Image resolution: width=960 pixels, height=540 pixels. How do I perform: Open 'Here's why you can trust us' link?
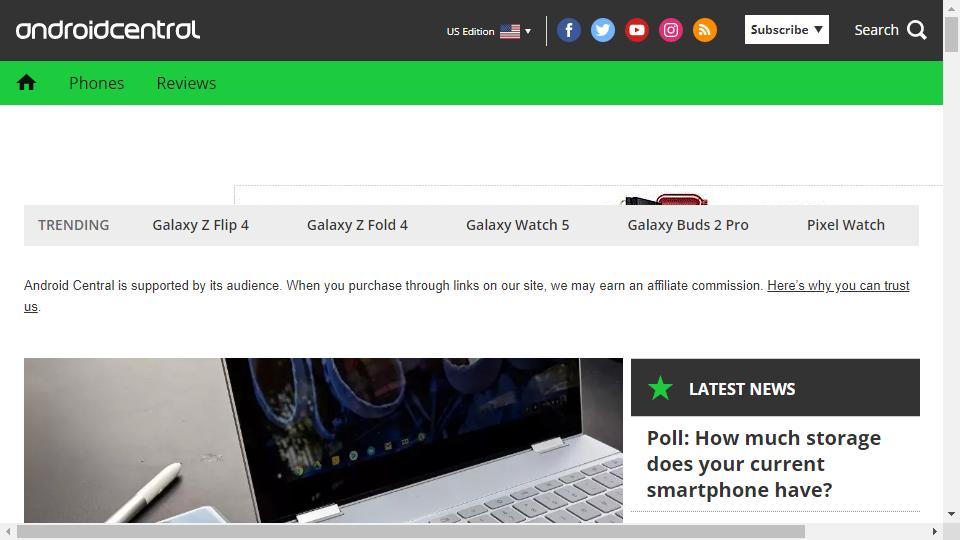click(838, 286)
